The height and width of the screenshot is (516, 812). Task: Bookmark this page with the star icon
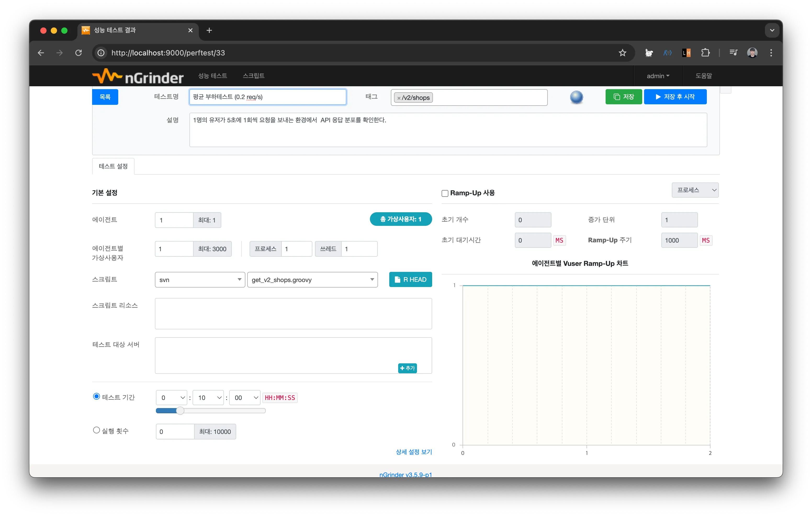point(622,53)
